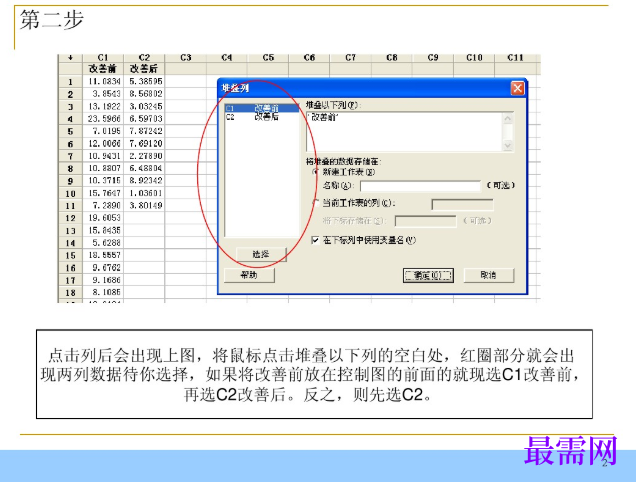
Task: Select the C10 column header
Action: [x=474, y=58]
